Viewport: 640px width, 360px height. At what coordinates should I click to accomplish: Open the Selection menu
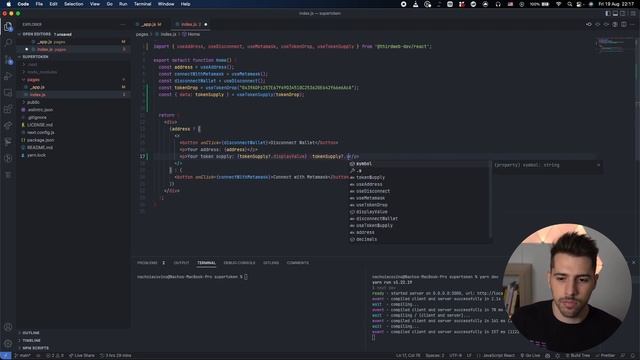coord(73,4)
